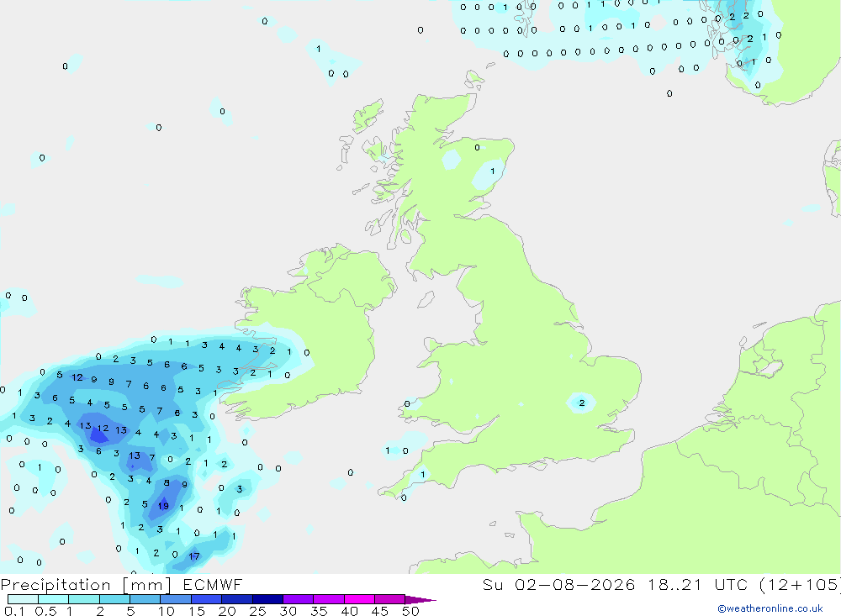Screen dimensions: 841x616
Task: Click the over-50 arrow tip of the legend
Action: [420, 600]
